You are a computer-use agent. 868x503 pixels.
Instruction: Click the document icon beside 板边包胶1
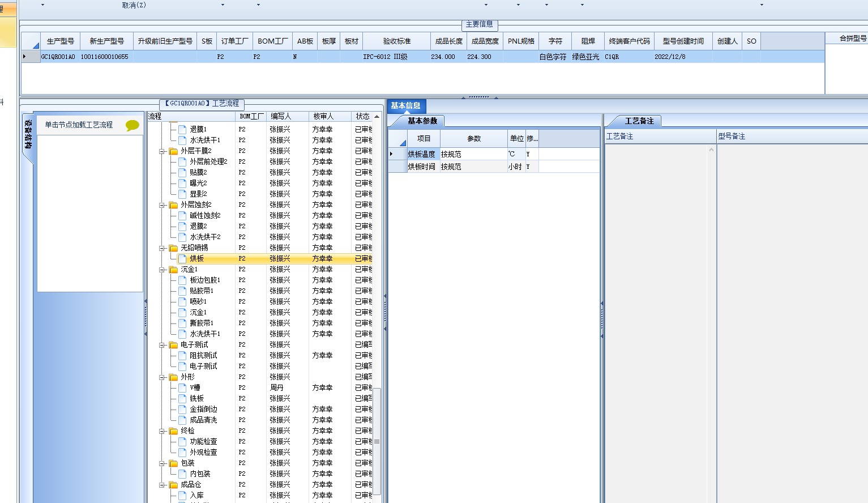(x=182, y=280)
